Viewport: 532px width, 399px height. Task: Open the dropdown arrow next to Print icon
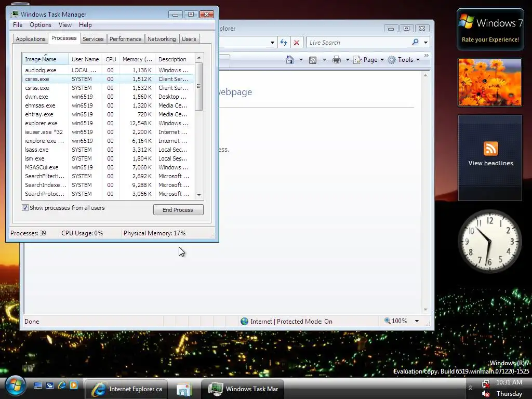pyautogui.click(x=348, y=60)
